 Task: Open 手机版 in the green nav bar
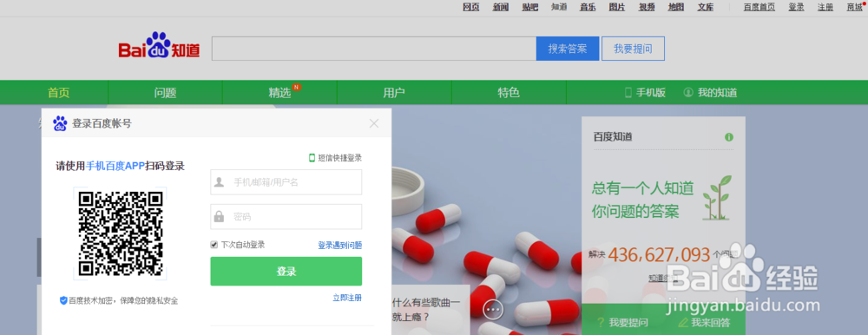pos(650,93)
